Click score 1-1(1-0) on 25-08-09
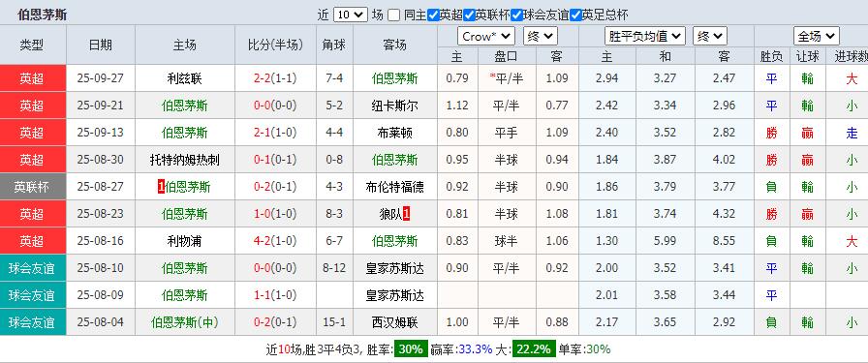Screen dimensions: 868x363 [x=275, y=295]
